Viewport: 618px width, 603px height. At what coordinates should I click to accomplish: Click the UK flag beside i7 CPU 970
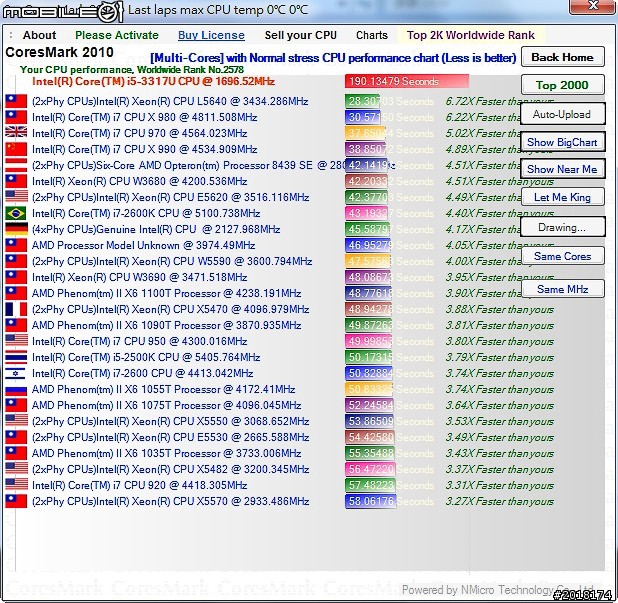point(16,133)
